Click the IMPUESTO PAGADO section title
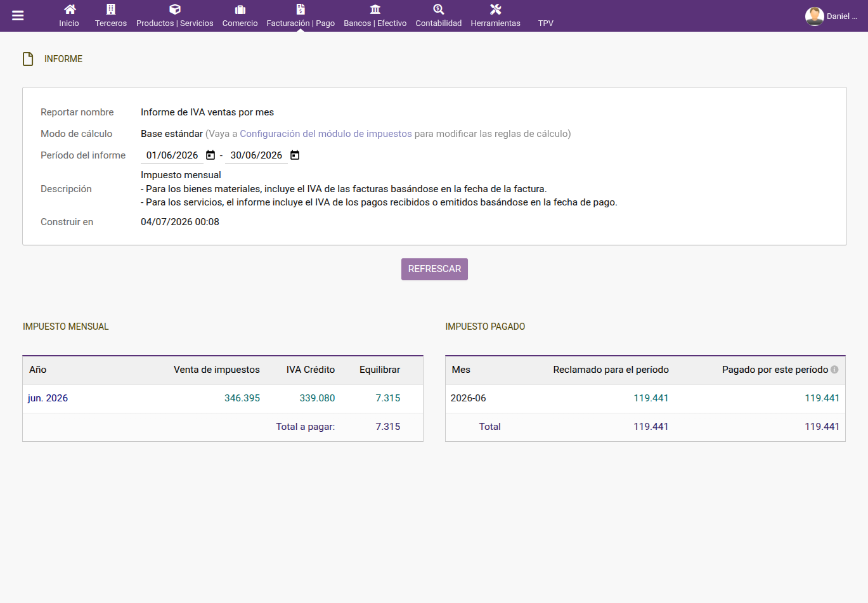 tap(485, 327)
